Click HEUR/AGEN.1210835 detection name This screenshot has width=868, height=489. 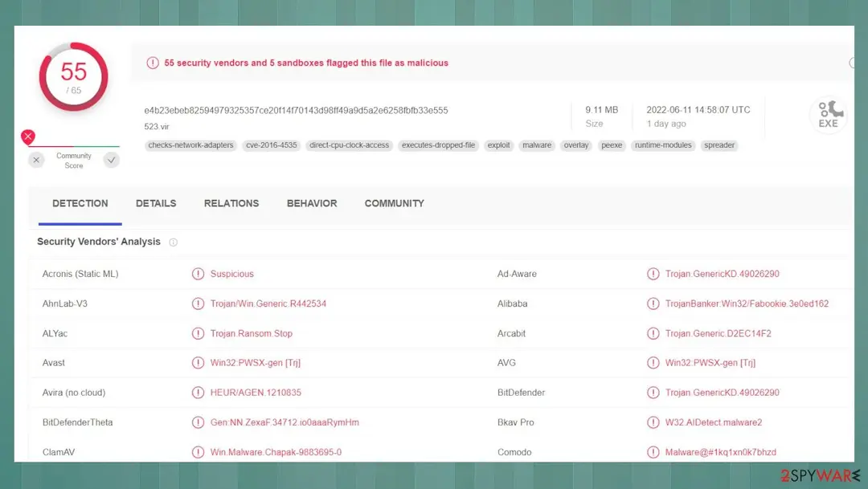[x=256, y=393]
